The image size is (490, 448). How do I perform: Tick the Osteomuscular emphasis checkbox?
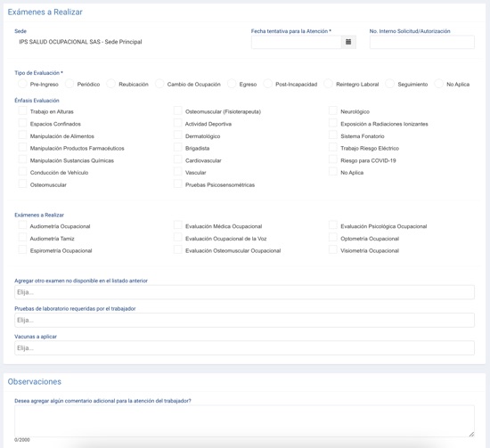coord(22,183)
